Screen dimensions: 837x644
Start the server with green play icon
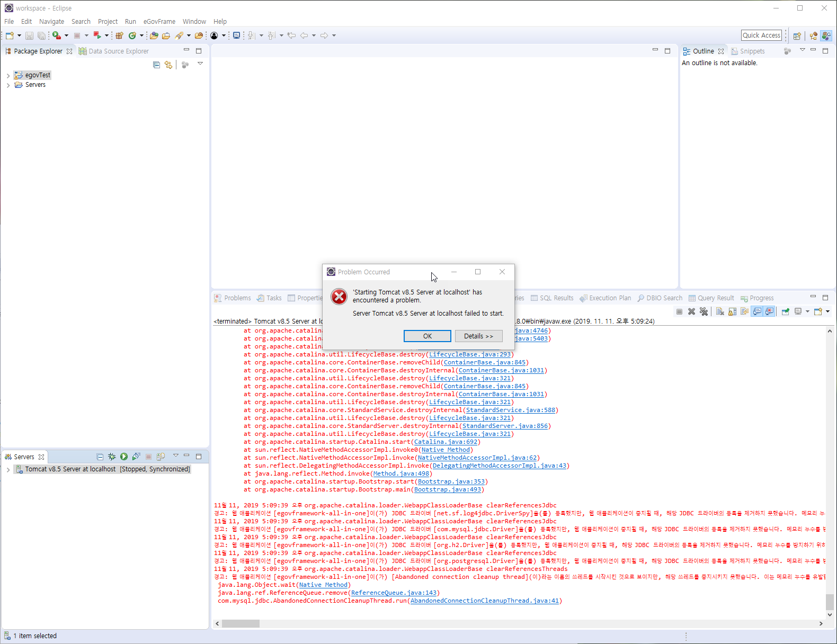(x=123, y=457)
